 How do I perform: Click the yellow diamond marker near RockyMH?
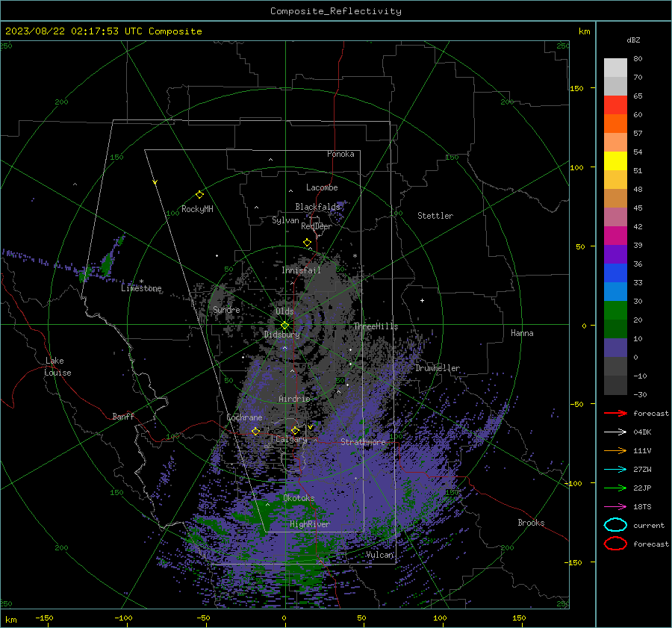click(x=199, y=195)
